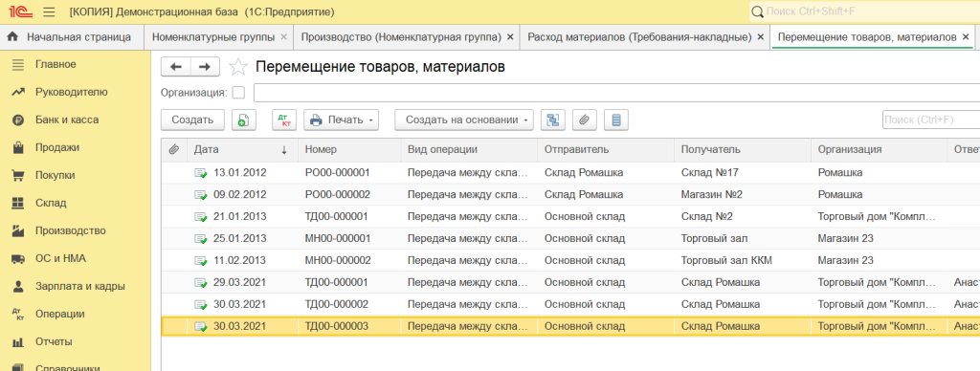980x371 pixels.
Task: Close the Номенклатурные группы tab
Action: [x=283, y=37]
